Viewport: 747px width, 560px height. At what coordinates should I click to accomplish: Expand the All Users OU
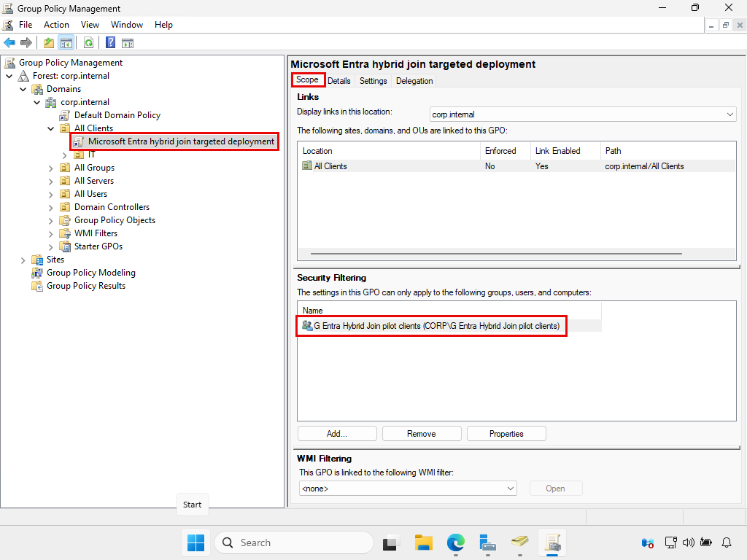point(51,194)
